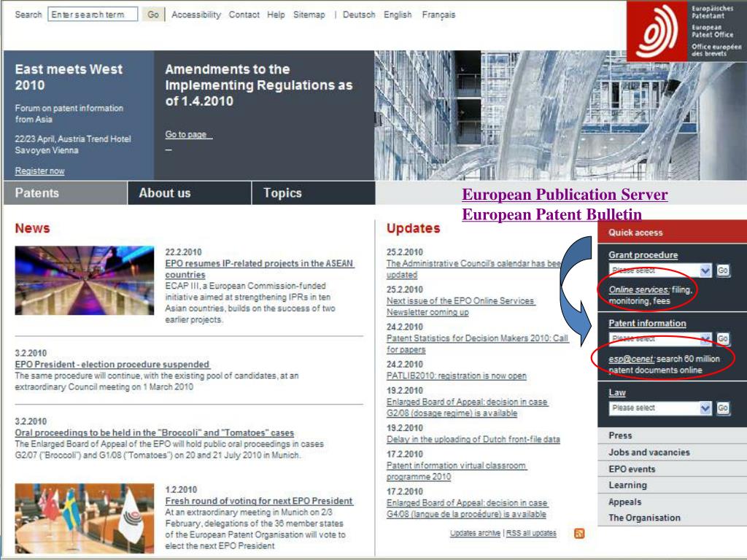Click the search Go button

(x=153, y=15)
